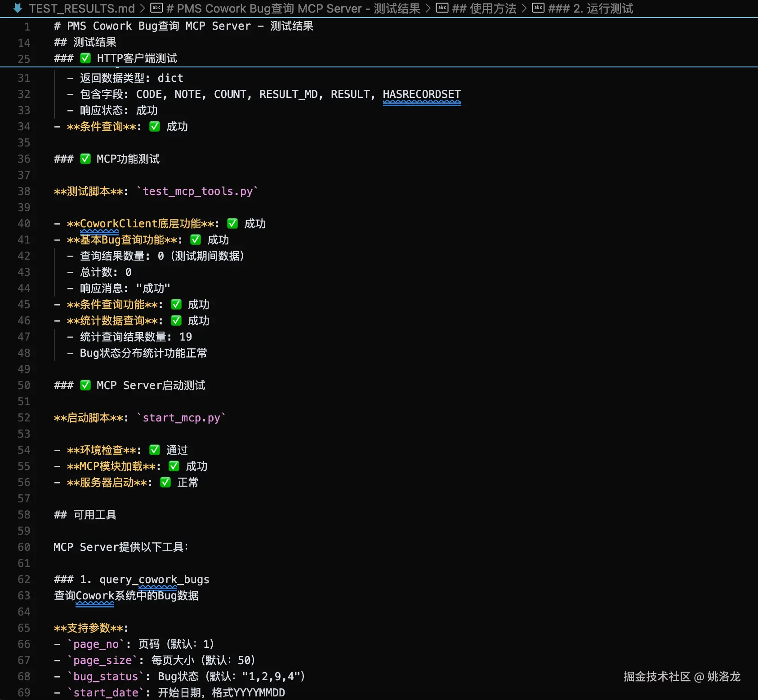Click the text 'MCP Server提供以下工具:'
The width and height of the screenshot is (758, 700).
pyautogui.click(x=121, y=547)
